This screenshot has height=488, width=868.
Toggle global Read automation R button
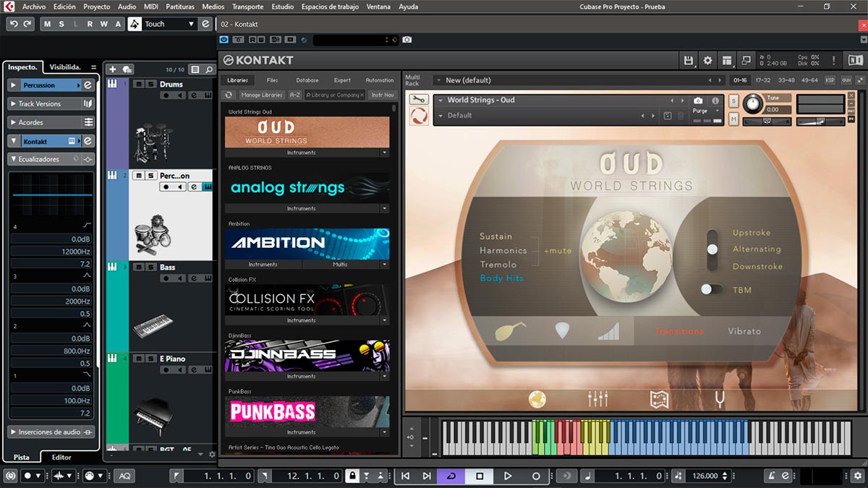click(90, 24)
